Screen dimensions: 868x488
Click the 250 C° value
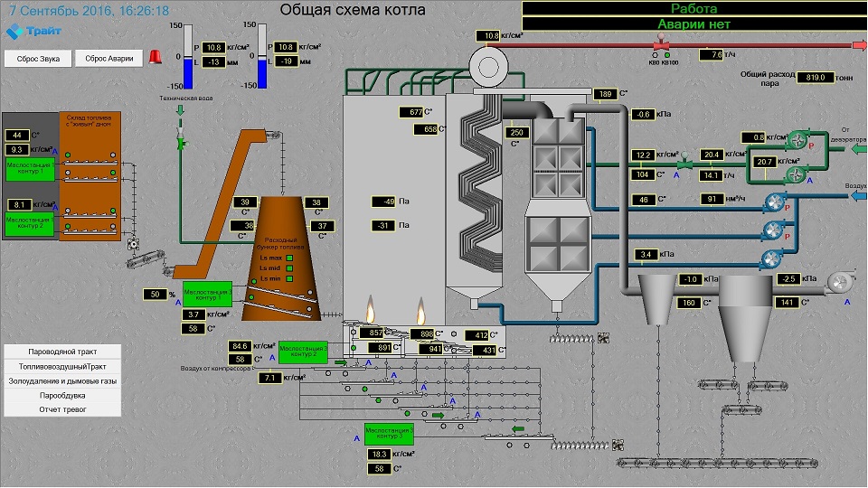click(517, 132)
